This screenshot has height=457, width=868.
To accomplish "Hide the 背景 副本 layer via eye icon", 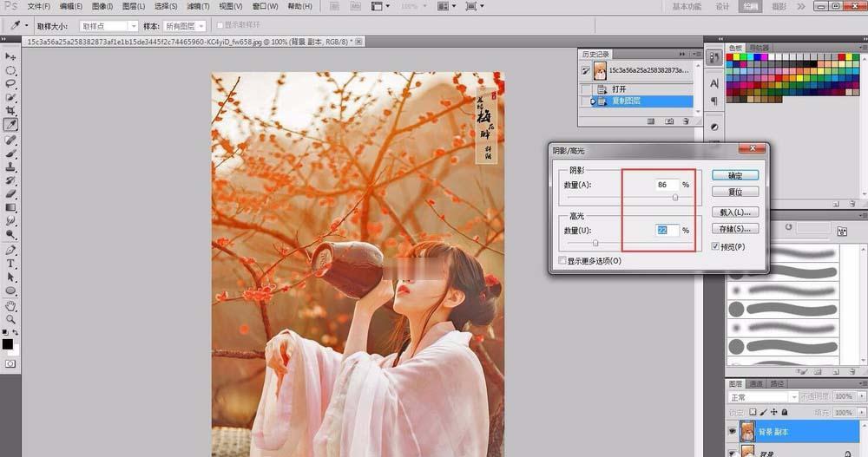I will [x=732, y=431].
